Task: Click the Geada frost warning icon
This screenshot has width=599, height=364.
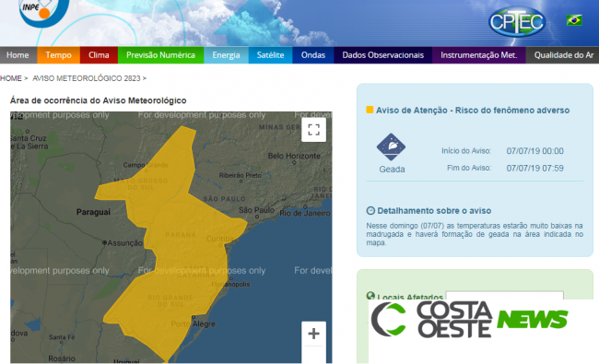Action: [x=391, y=147]
